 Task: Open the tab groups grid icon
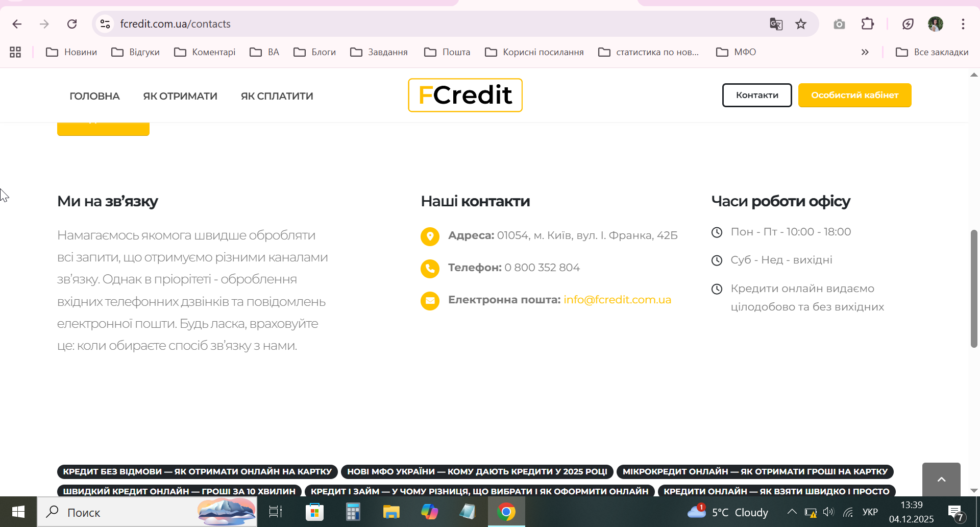[x=15, y=52]
